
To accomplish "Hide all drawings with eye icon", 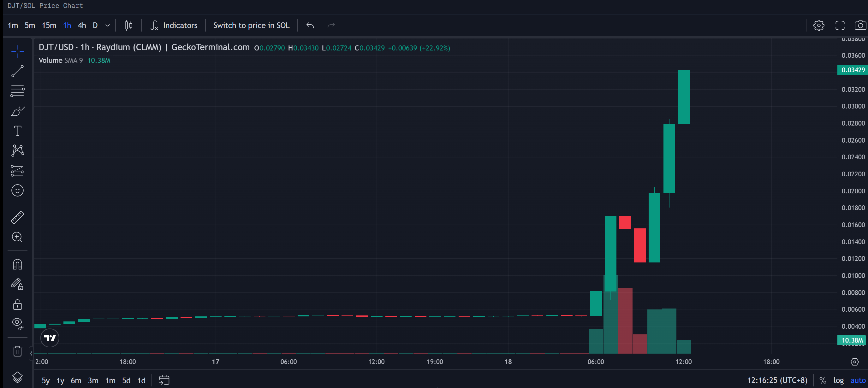I will [18, 323].
